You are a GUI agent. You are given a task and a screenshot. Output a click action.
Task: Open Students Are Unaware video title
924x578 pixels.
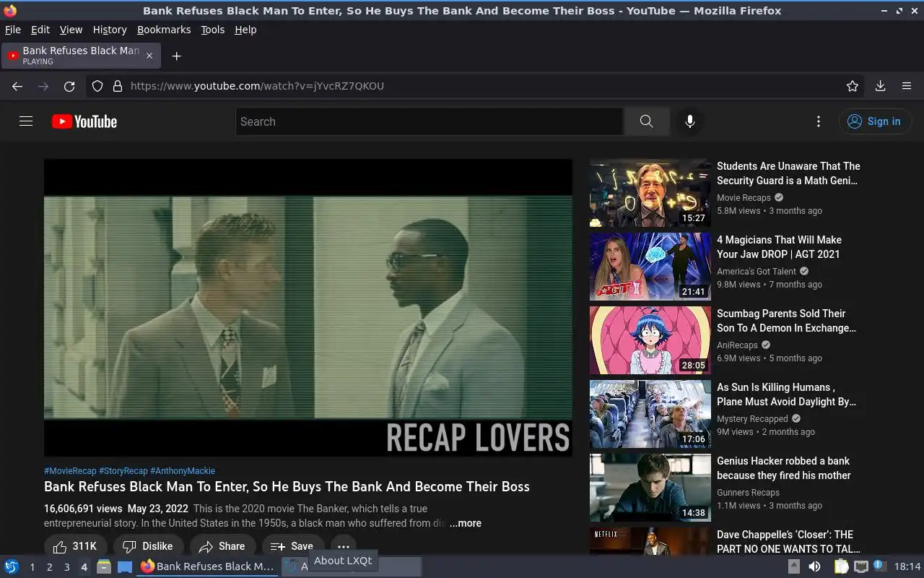click(x=788, y=173)
